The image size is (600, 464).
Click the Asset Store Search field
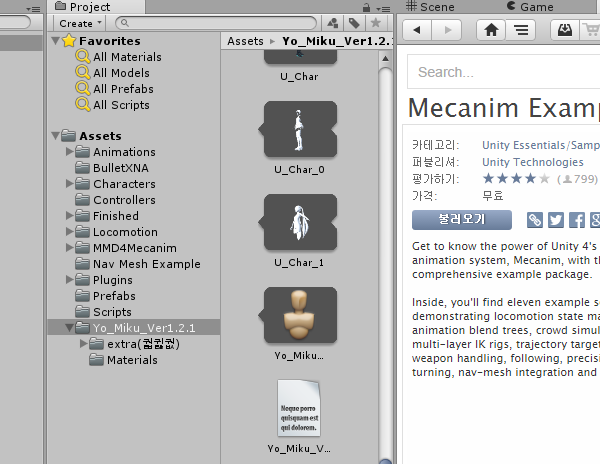coord(504,72)
